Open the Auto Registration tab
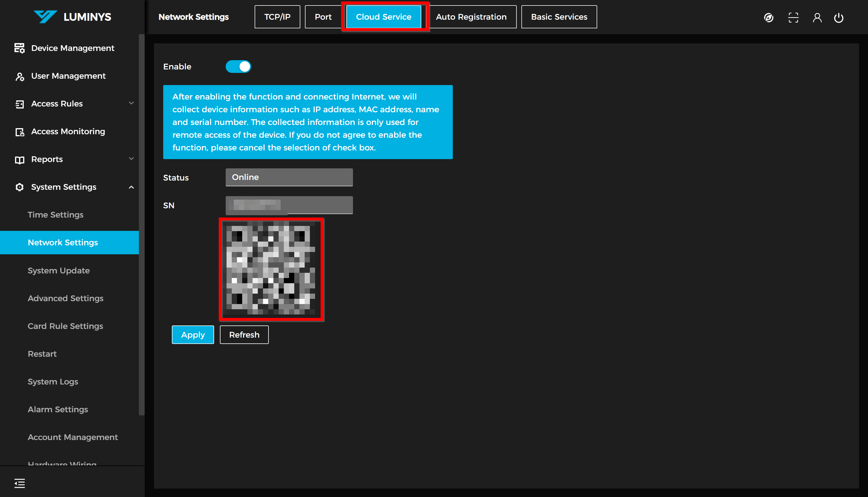 (x=471, y=17)
